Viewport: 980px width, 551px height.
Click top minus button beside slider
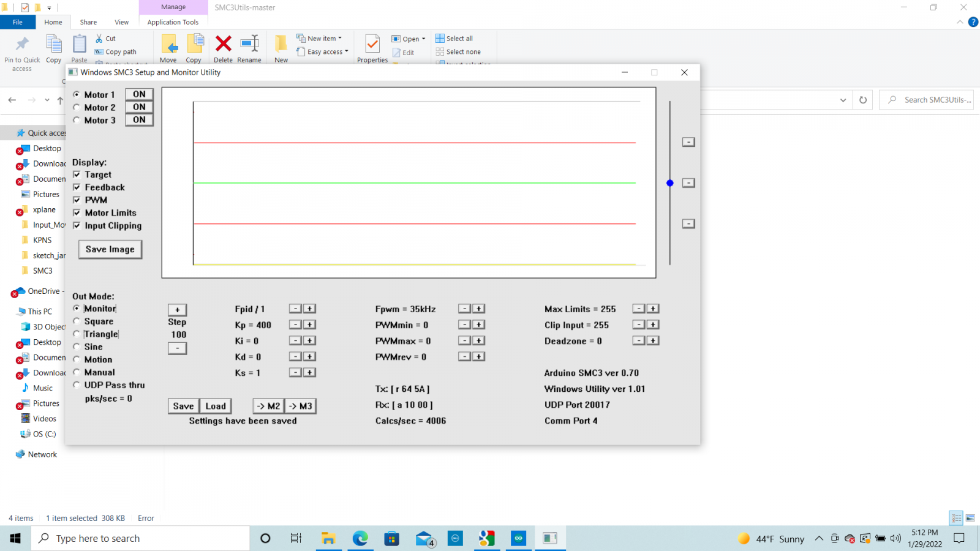[x=688, y=142]
